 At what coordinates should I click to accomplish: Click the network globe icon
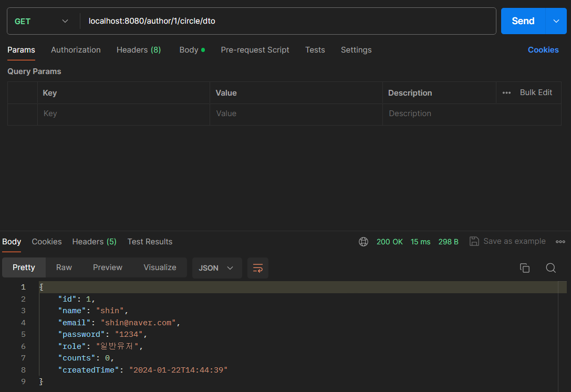coord(364,242)
